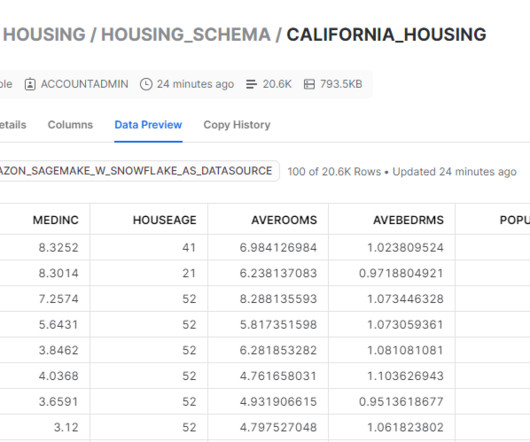The image size is (530, 442).
Task: Select MEDINC cell 3.12
Action: (x=45, y=427)
